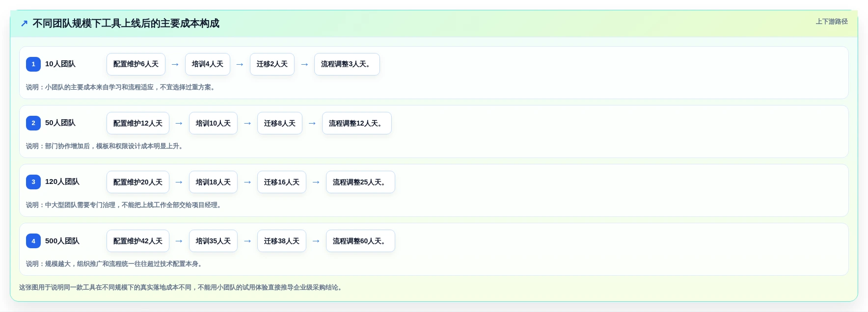The width and height of the screenshot is (868, 312).
Task: Click the 配置维护6人天 chip
Action: coord(136,64)
